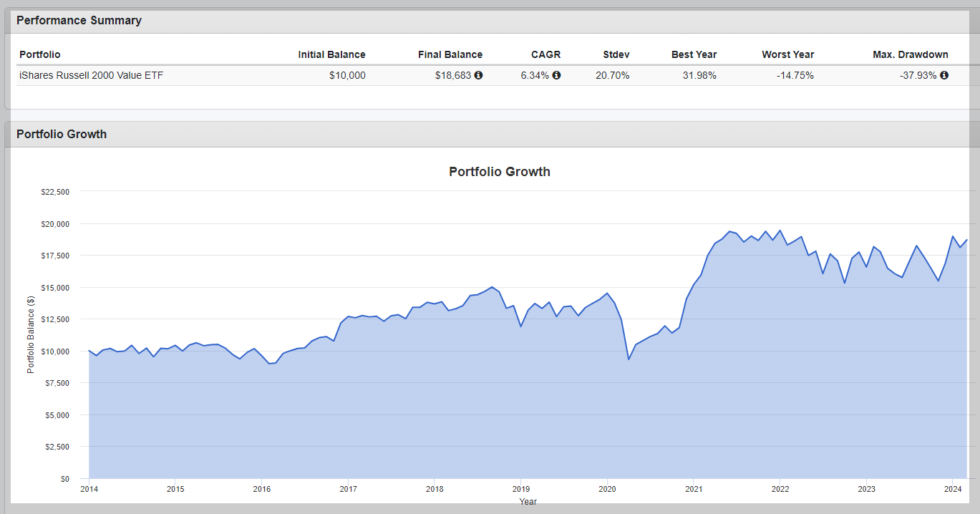Click the 2014 x-axis label

[x=89, y=490]
